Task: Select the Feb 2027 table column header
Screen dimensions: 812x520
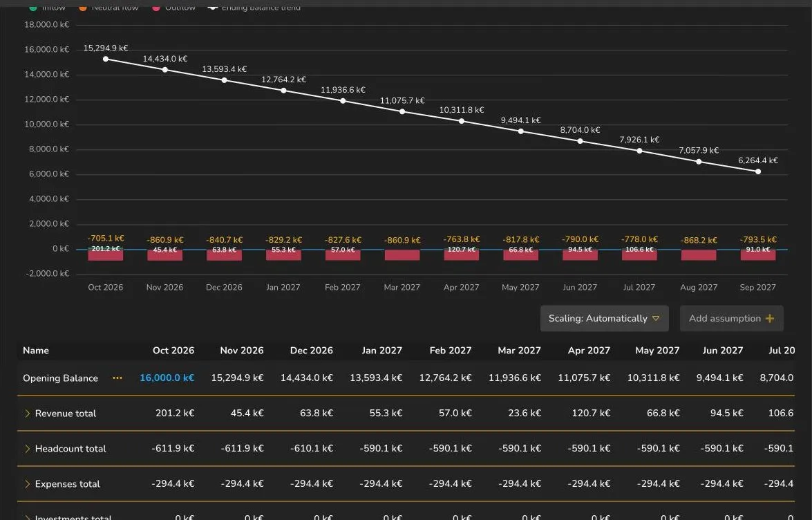Action: pos(451,351)
